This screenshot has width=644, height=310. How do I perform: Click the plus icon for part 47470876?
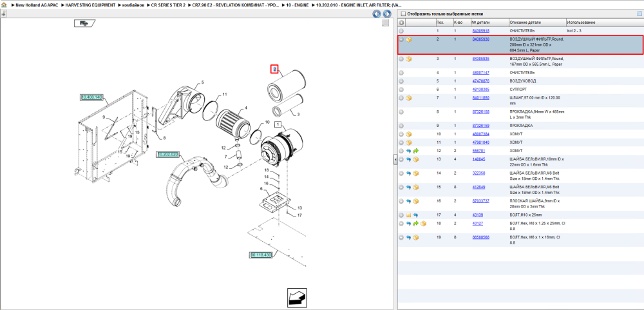[402, 81]
